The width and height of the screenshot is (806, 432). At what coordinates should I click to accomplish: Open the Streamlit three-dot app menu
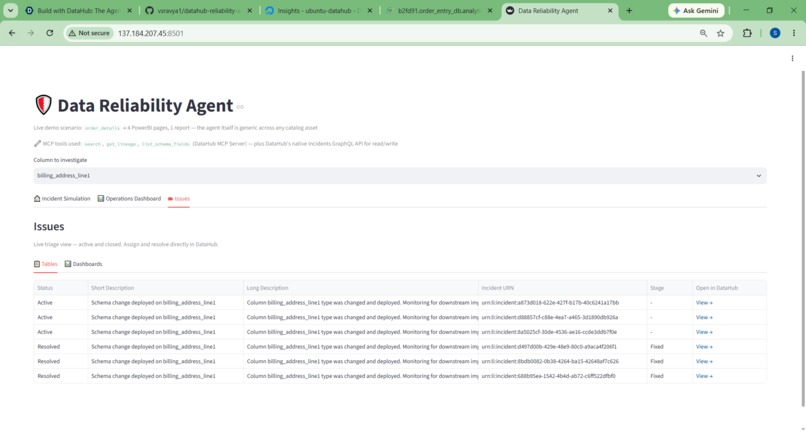tap(792, 59)
